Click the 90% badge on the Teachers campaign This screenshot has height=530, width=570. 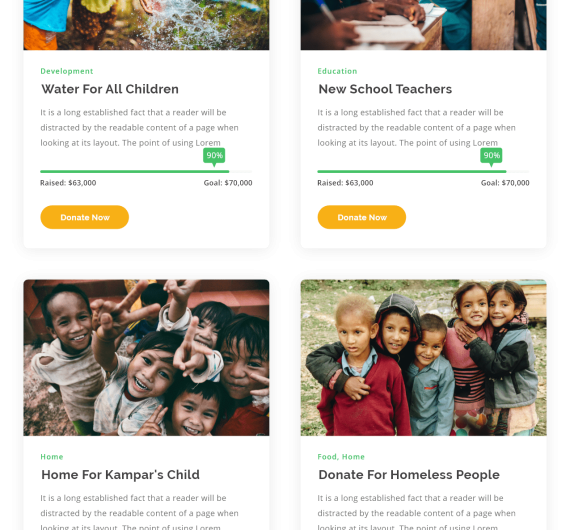pos(491,156)
